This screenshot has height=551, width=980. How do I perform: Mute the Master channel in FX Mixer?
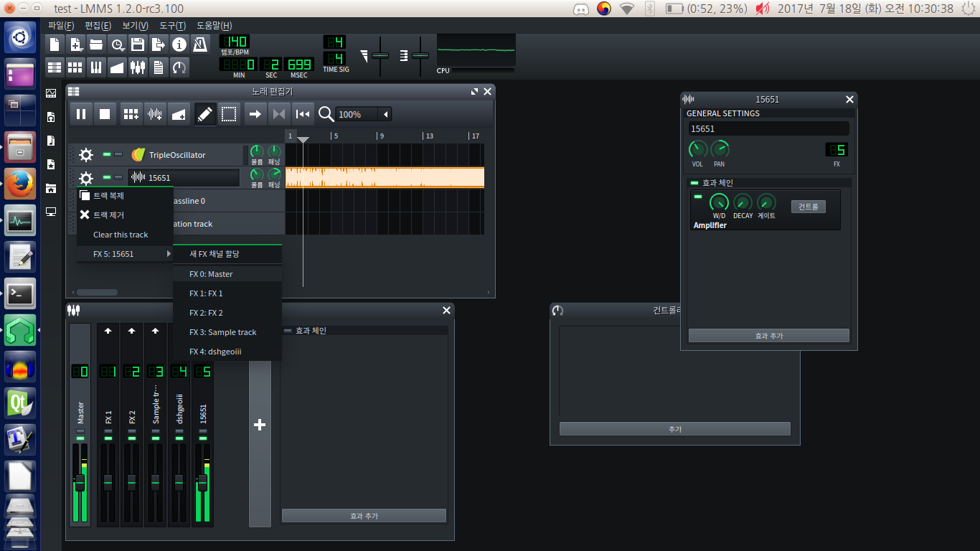point(80,438)
